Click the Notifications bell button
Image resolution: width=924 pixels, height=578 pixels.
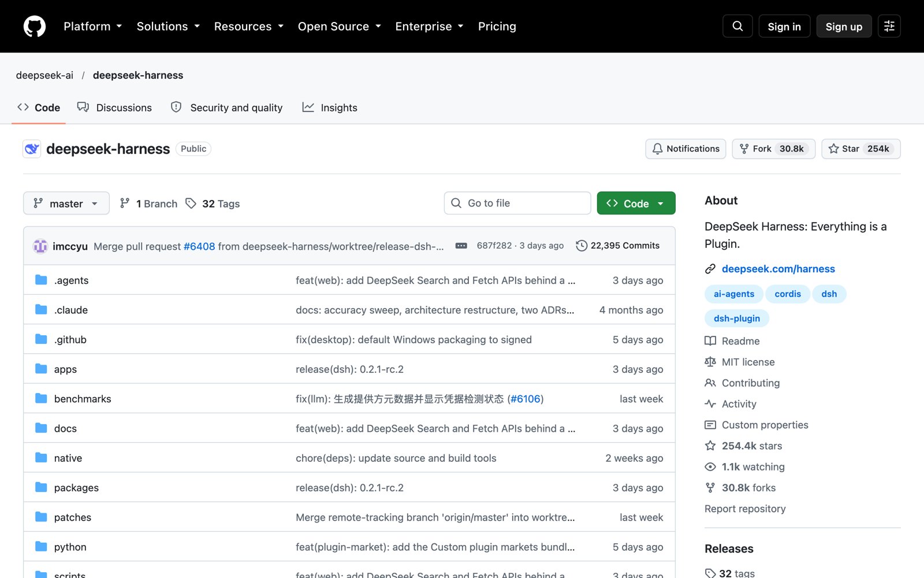685,149
